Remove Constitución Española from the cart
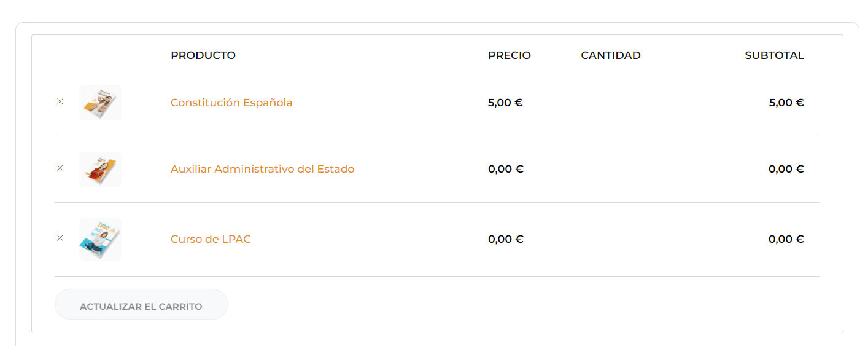Screen dimensions: 868x346 click(x=60, y=102)
